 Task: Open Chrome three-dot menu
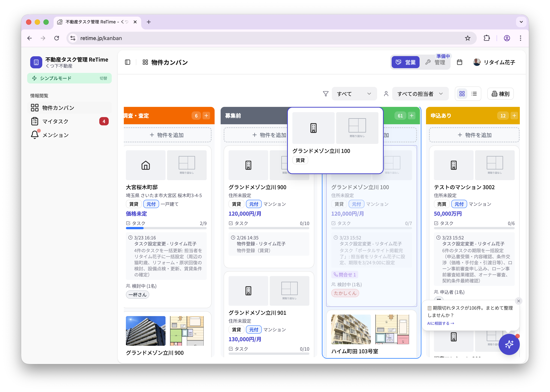point(520,38)
